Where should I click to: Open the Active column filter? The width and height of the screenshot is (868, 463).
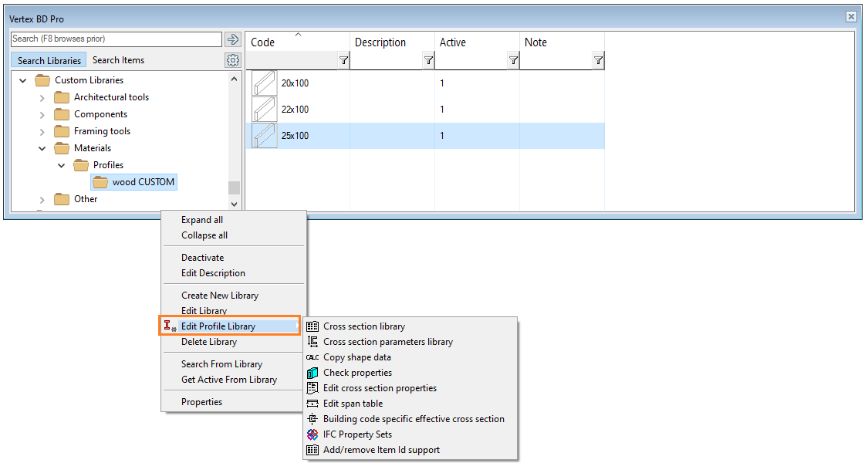(513, 60)
